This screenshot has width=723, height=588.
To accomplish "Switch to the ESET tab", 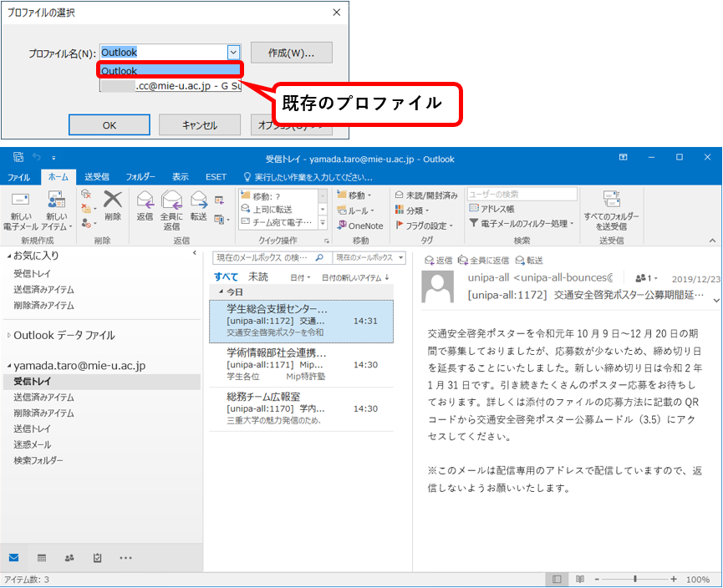I will [x=216, y=177].
